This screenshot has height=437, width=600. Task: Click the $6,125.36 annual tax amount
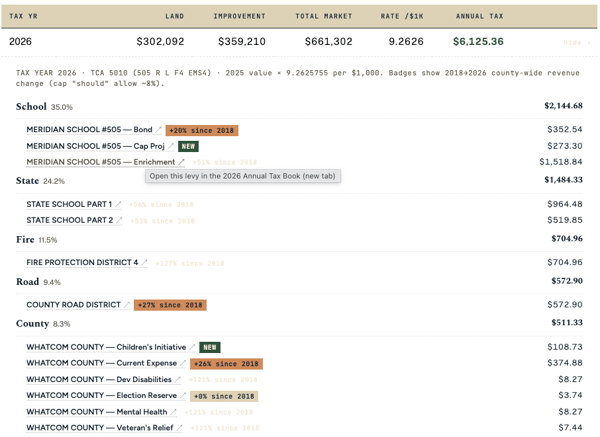(478, 42)
